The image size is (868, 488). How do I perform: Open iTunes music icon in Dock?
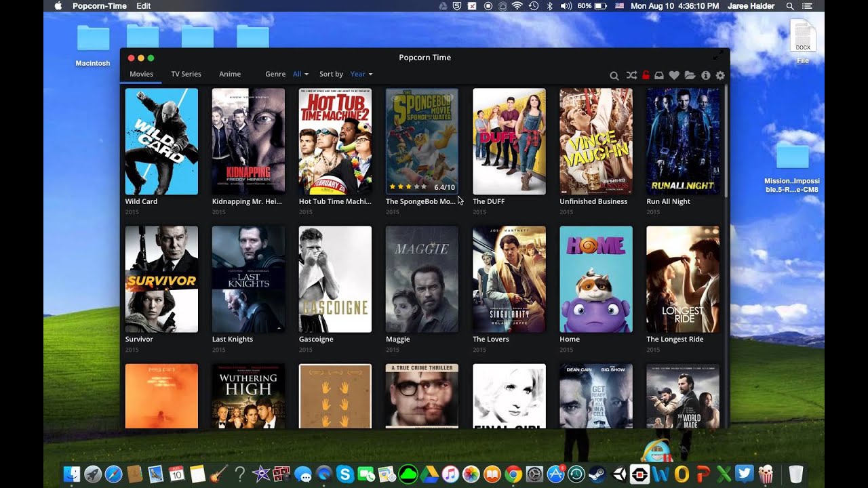coord(450,474)
